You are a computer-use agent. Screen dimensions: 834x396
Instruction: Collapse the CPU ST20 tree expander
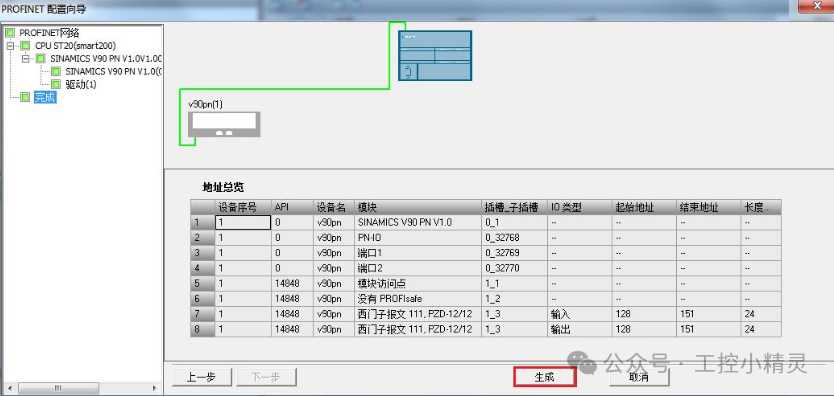10,46
